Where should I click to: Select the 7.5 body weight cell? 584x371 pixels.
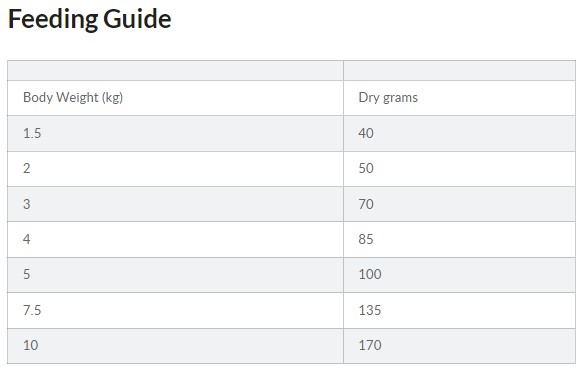pyautogui.click(x=175, y=310)
